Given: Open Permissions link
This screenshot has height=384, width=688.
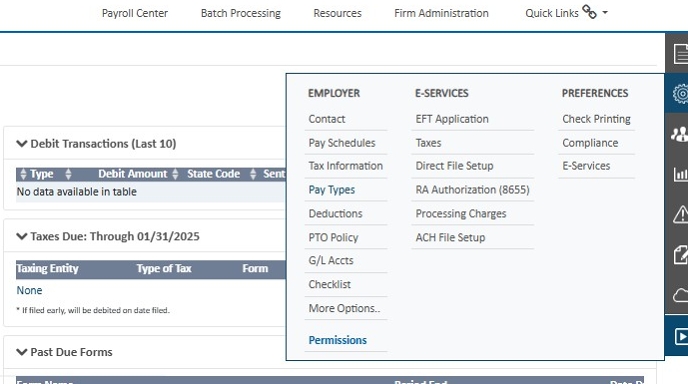Looking at the screenshot, I should click(x=338, y=340).
